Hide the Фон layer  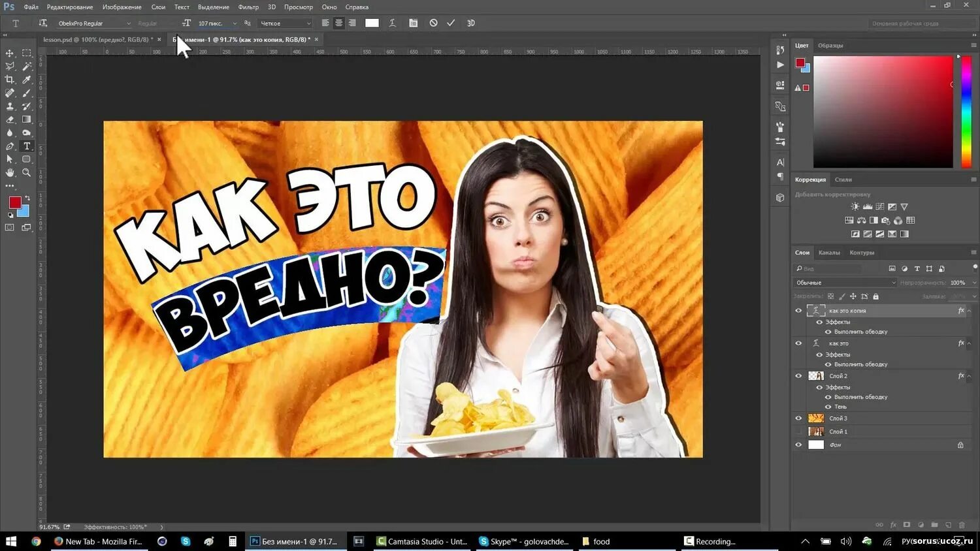(x=798, y=445)
